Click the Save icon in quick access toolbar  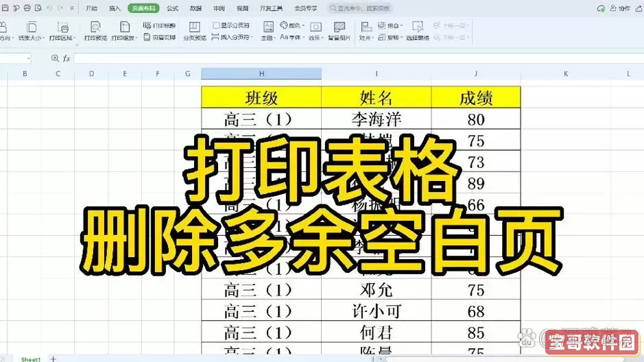pos(5,8)
